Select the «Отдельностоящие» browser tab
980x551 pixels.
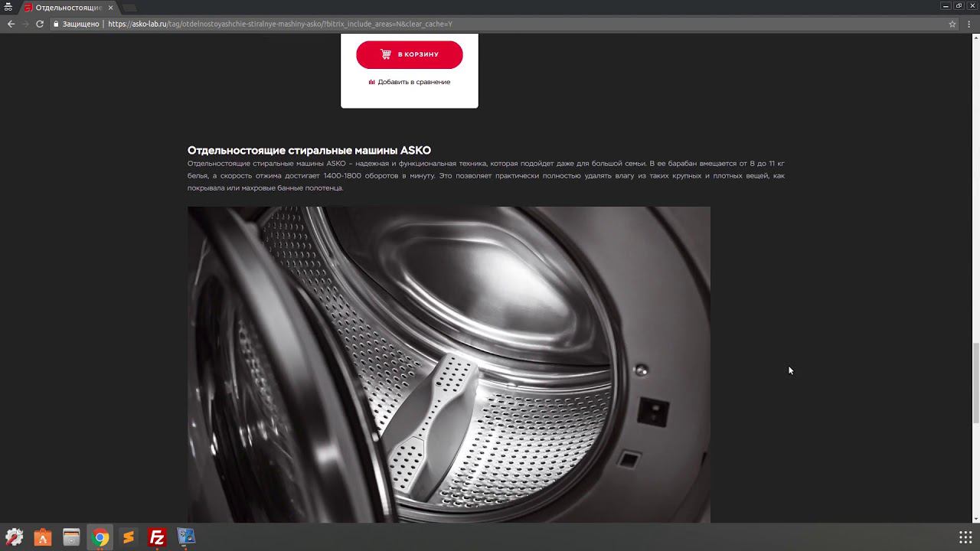pyautogui.click(x=67, y=8)
